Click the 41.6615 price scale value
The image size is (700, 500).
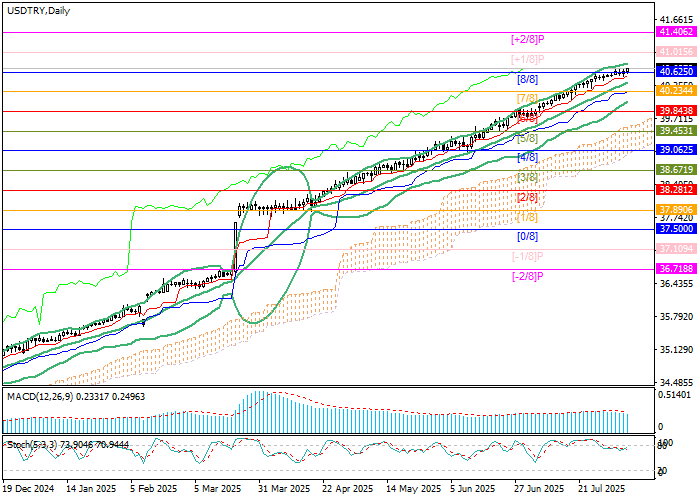click(676, 20)
